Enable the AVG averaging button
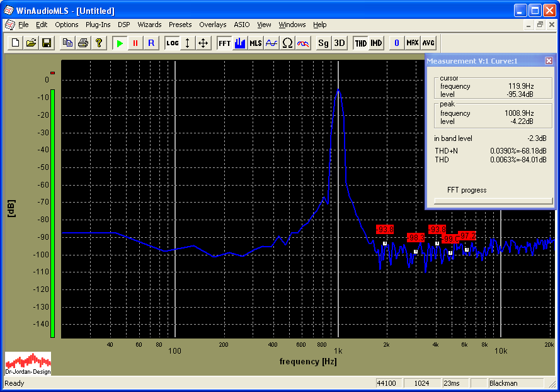Viewport: 560px width, 392px height. coord(428,43)
